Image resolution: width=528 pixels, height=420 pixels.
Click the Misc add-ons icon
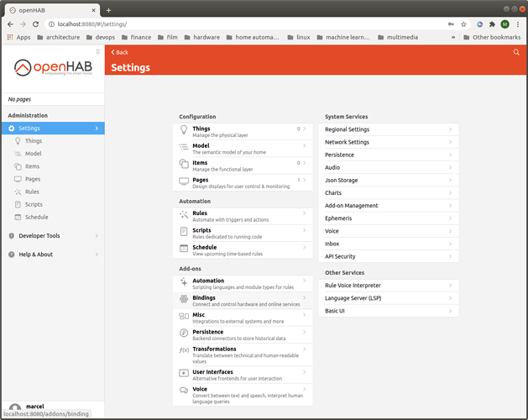tap(184, 316)
